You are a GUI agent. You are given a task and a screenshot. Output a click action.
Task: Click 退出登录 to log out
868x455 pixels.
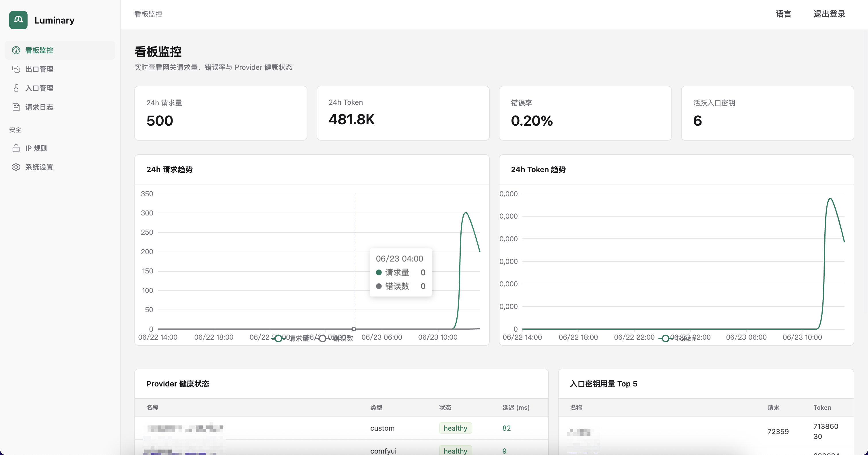(x=829, y=14)
